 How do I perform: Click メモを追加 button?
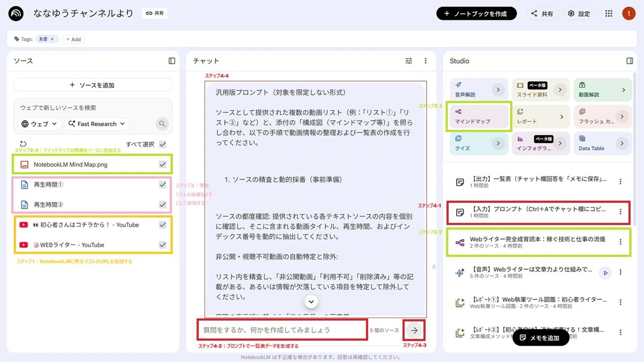(540, 337)
